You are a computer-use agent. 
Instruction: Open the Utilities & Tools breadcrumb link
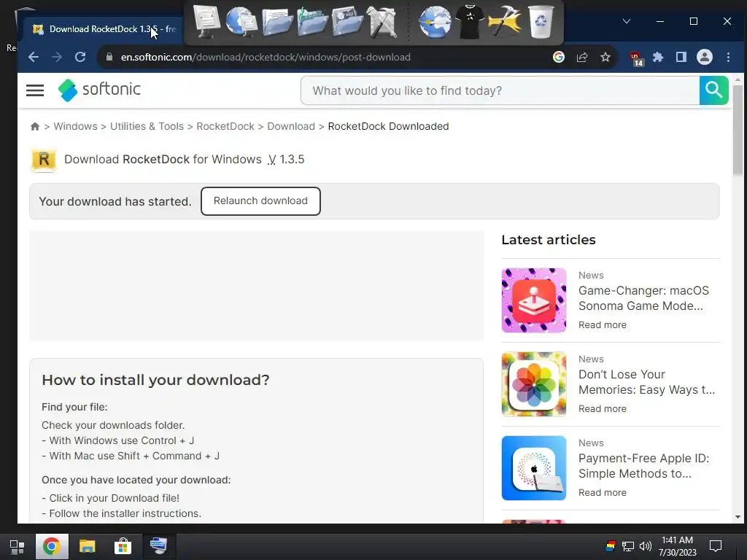point(147,126)
